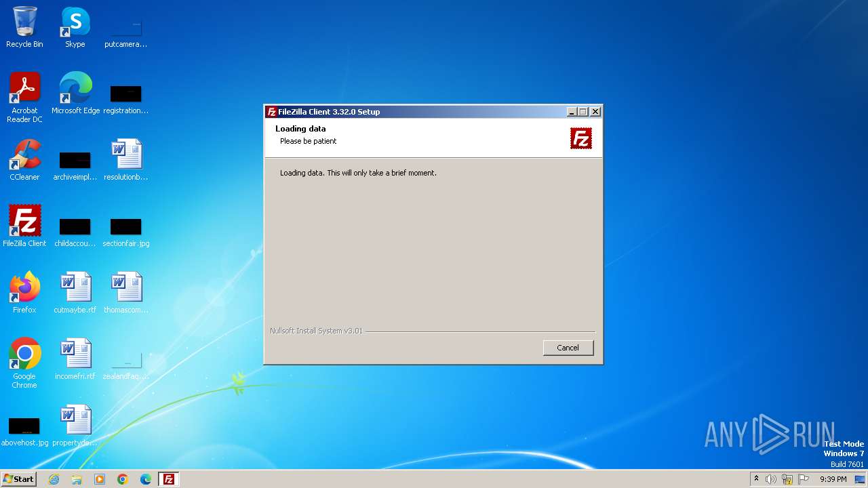Click the 'Loading data' heading text
This screenshot has width=868, height=488.
pyautogui.click(x=300, y=129)
